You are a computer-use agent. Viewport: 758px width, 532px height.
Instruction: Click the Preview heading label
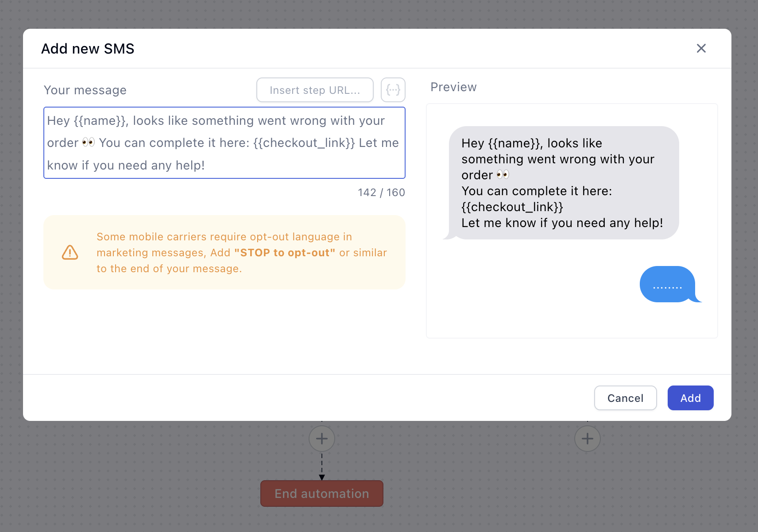coord(453,87)
